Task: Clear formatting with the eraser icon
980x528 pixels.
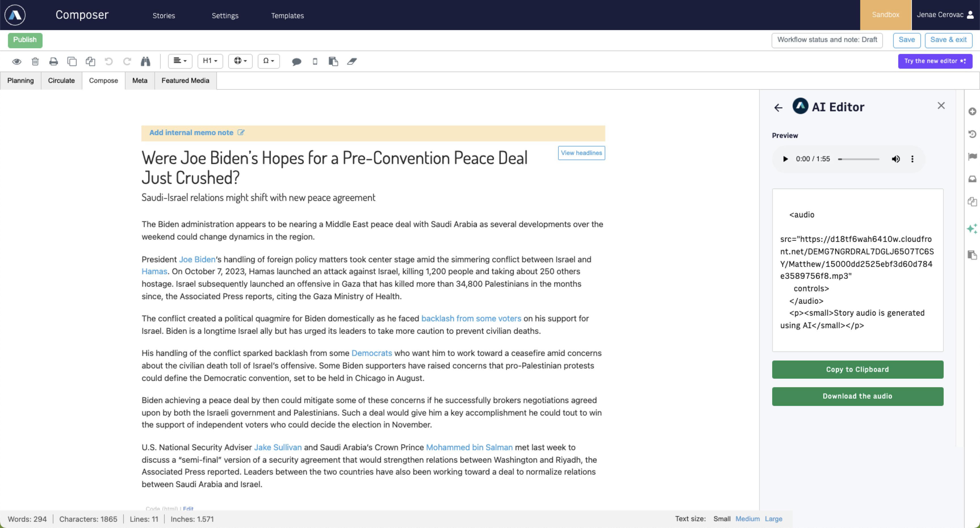Action: (x=352, y=61)
